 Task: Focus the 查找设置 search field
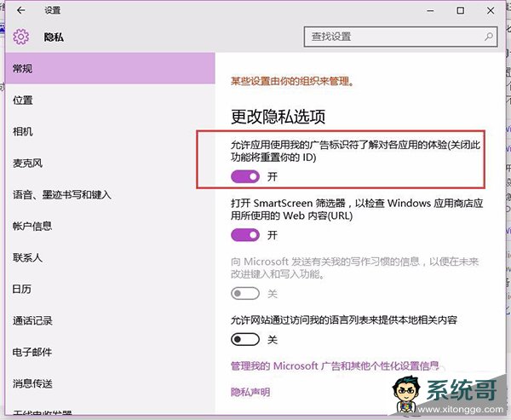tap(392, 37)
